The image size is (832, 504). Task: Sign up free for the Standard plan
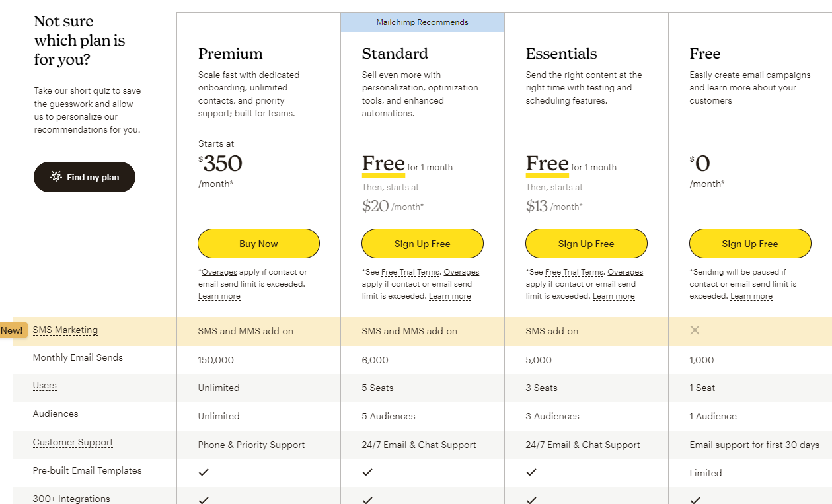coord(422,244)
